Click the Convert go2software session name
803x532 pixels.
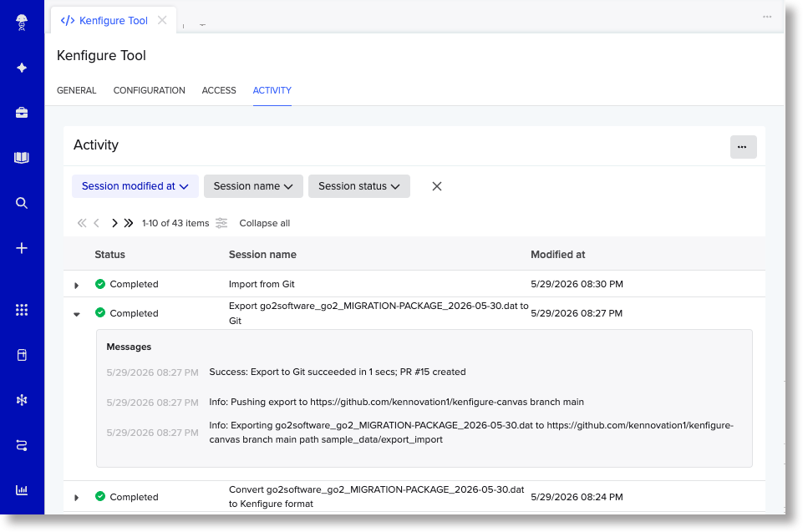376,497
